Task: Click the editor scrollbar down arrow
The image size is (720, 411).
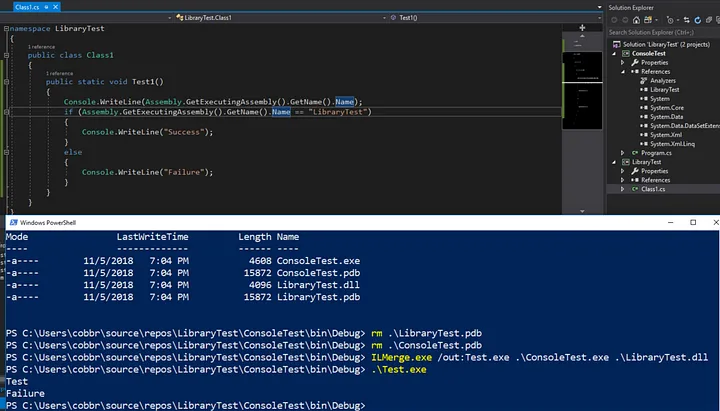Action: [582, 211]
